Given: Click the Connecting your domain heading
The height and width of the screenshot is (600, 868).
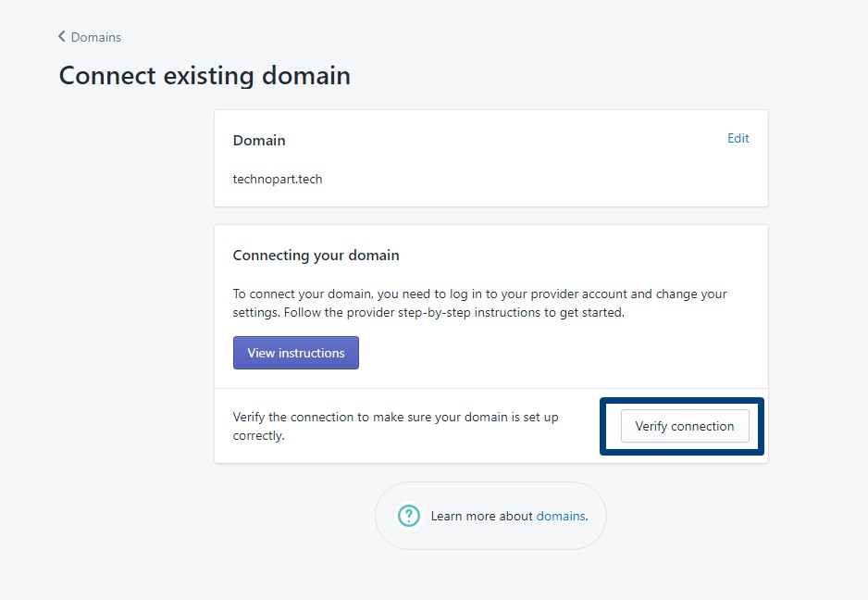Looking at the screenshot, I should pos(316,255).
